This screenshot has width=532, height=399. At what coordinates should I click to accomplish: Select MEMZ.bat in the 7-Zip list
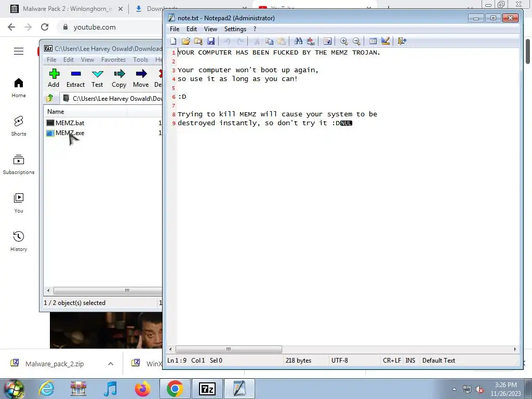(70, 123)
